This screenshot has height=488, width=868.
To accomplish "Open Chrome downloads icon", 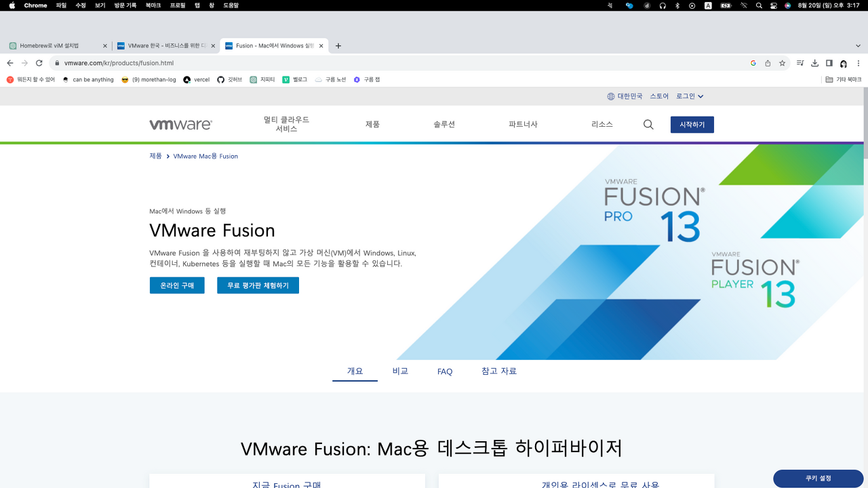I will coord(814,63).
